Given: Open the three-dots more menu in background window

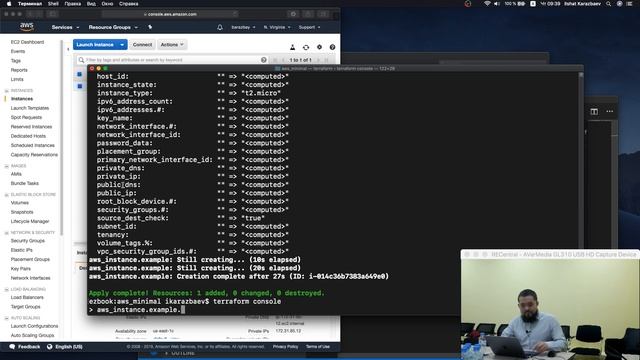Looking at the screenshot, I should pyautogui.click(x=609, y=111).
